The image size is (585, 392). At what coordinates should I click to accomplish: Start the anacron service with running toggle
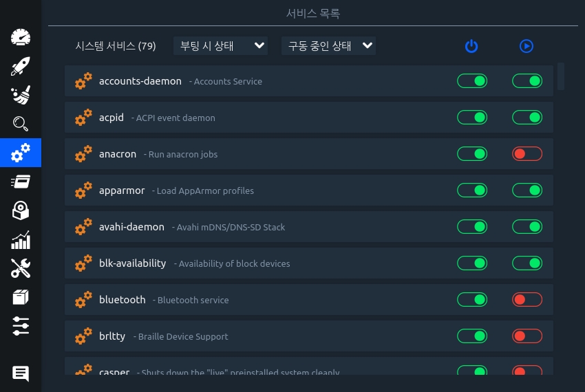527,154
